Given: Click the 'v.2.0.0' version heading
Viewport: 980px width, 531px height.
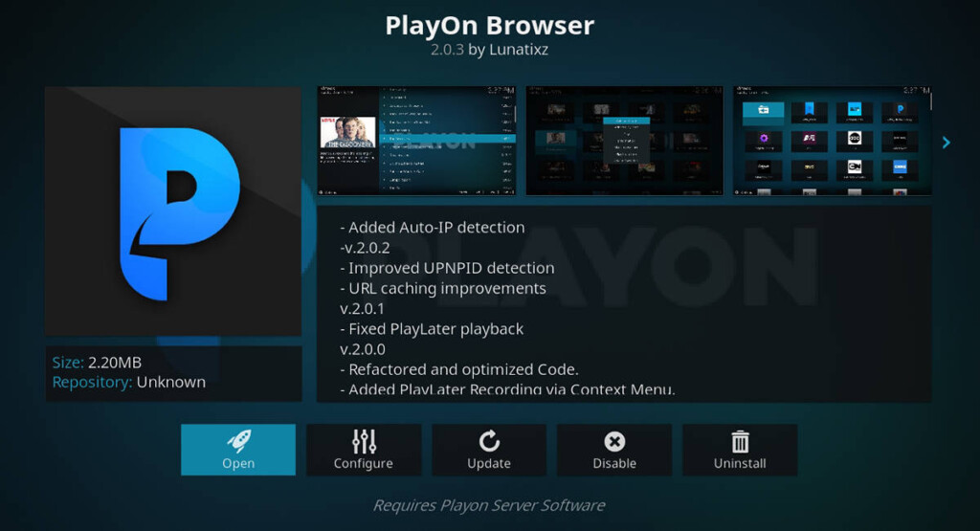Looking at the screenshot, I should click(363, 349).
